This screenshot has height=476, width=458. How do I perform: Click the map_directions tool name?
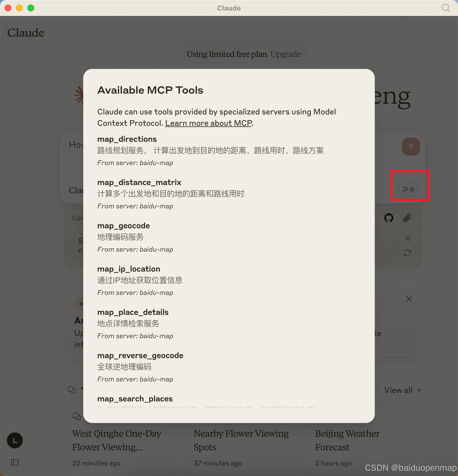click(x=127, y=139)
